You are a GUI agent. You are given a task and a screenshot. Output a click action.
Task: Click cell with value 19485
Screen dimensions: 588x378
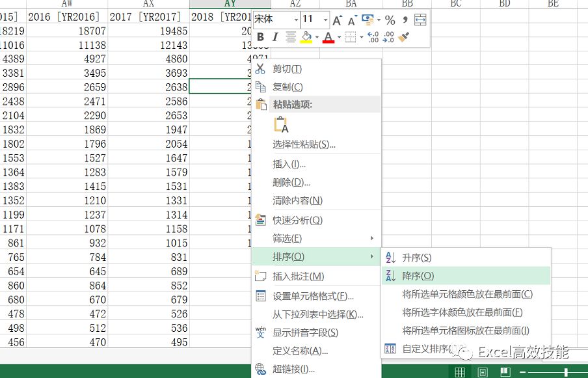[148, 31]
